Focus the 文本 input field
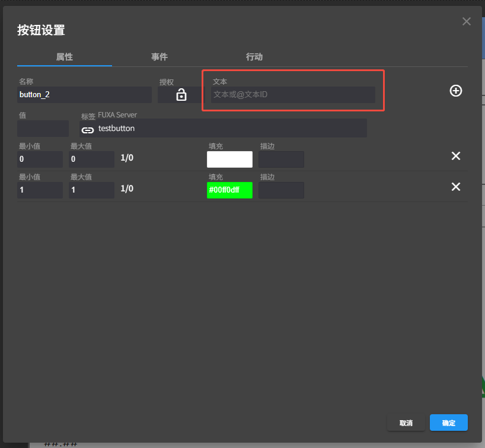 point(293,95)
